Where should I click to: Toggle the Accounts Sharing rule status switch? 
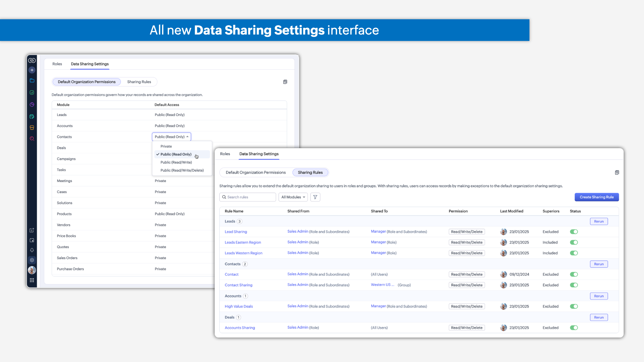tap(574, 328)
